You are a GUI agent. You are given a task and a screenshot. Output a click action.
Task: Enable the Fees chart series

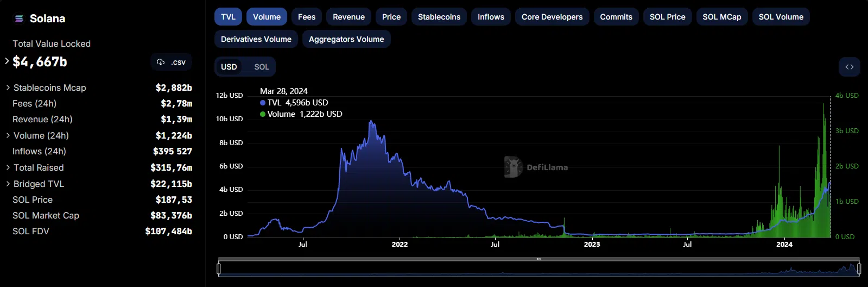[x=307, y=17]
